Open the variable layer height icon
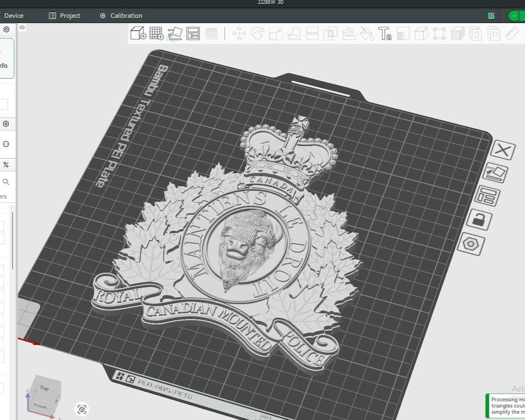 pos(457,34)
